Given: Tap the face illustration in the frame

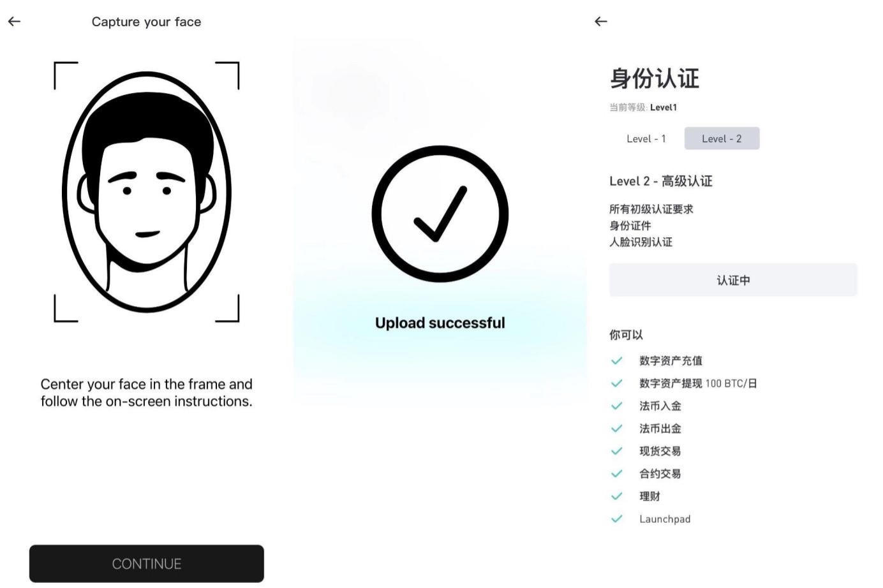Looking at the screenshot, I should (x=147, y=192).
